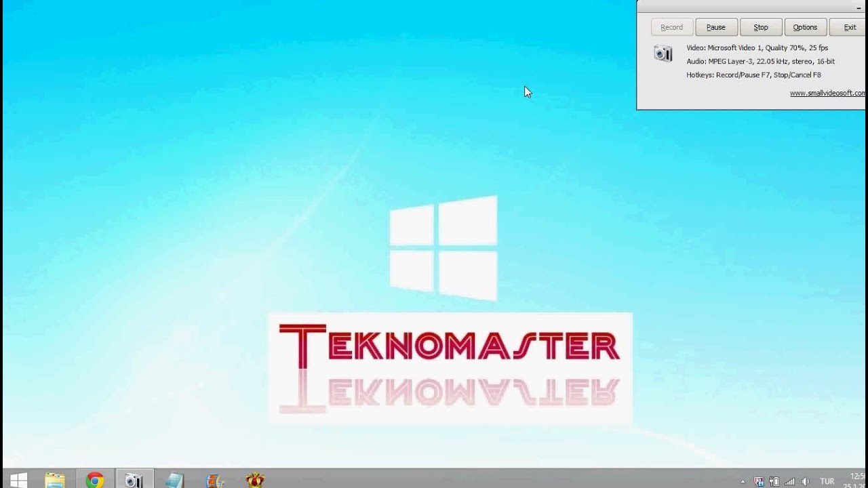Screen dimensions: 868x488
Task: Exit the screen recorder
Action: [849, 27]
